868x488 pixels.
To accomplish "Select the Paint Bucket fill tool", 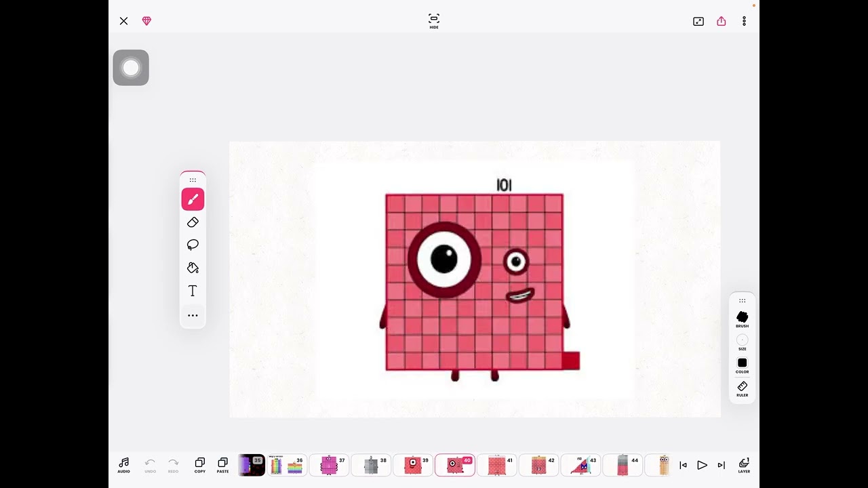I will point(193,268).
